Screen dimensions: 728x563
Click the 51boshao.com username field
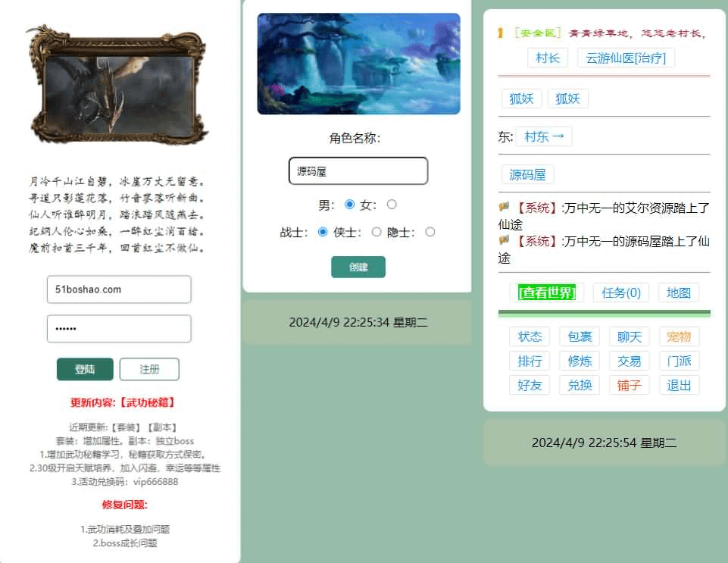118,289
